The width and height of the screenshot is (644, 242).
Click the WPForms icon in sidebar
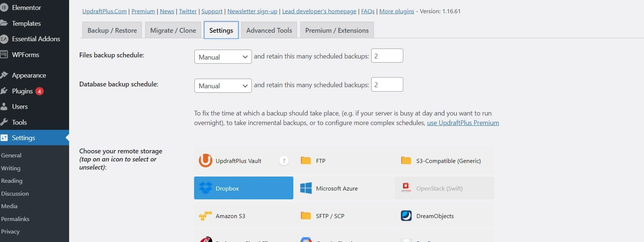pyautogui.click(x=4, y=54)
